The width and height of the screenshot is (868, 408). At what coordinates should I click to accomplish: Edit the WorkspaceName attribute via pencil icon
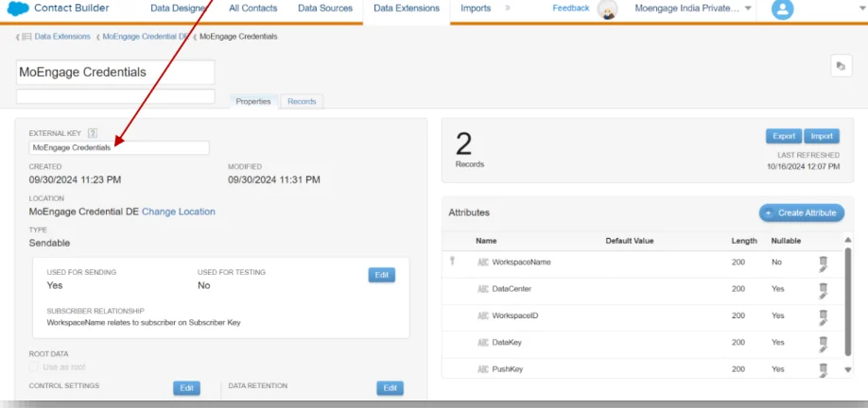pyautogui.click(x=823, y=268)
